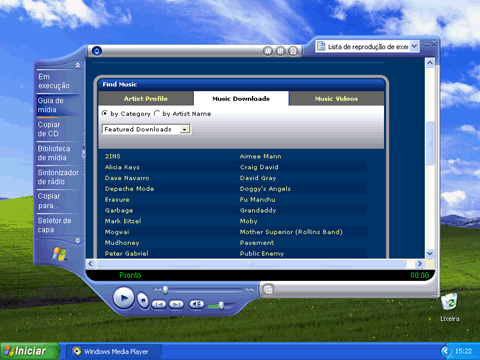Click Pavement in the list
The width and height of the screenshot is (480, 360).
(257, 243)
